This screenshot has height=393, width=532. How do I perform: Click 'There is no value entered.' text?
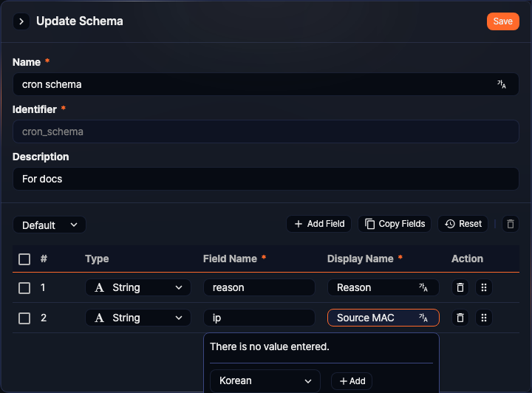click(x=270, y=346)
